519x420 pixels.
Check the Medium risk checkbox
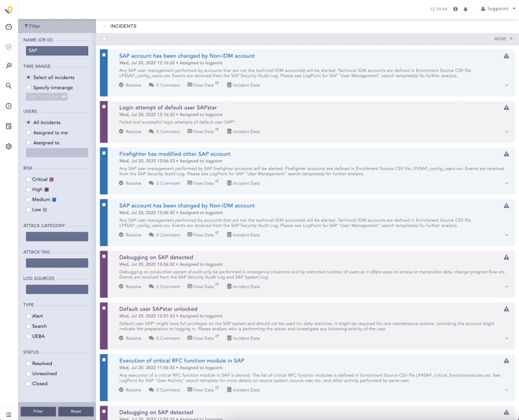click(x=29, y=200)
